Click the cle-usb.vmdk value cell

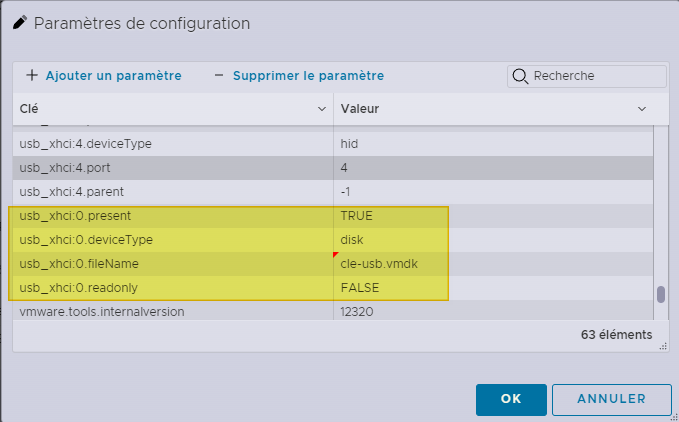381,264
